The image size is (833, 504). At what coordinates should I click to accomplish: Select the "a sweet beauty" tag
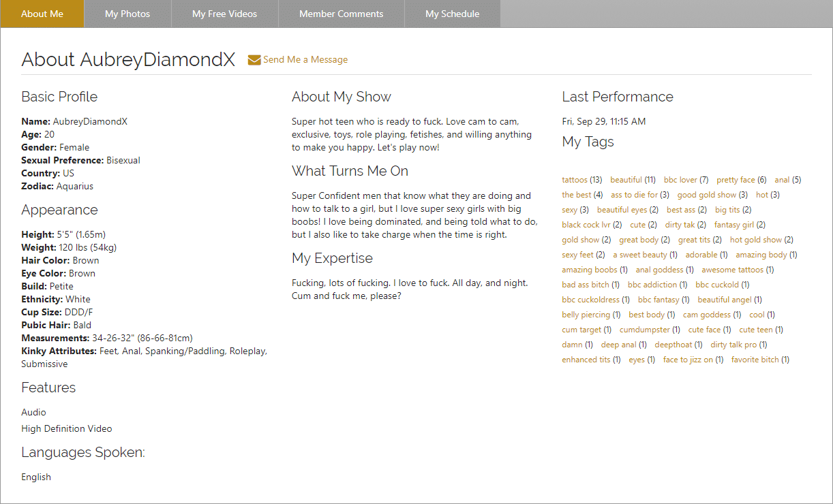639,255
